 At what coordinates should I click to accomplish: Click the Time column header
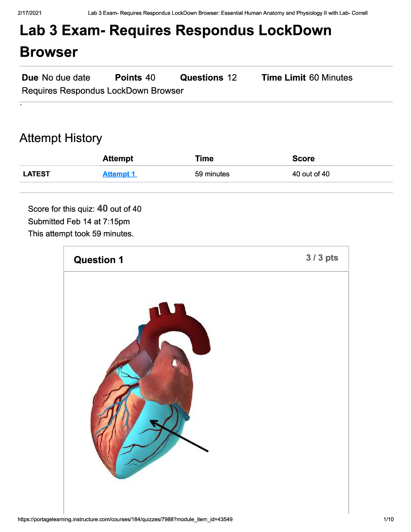[x=204, y=159]
